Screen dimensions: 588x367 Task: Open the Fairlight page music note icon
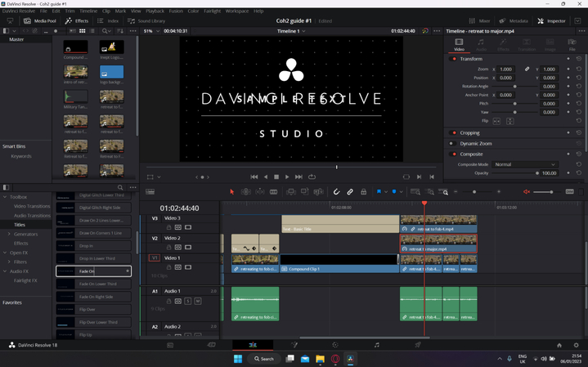click(x=377, y=345)
